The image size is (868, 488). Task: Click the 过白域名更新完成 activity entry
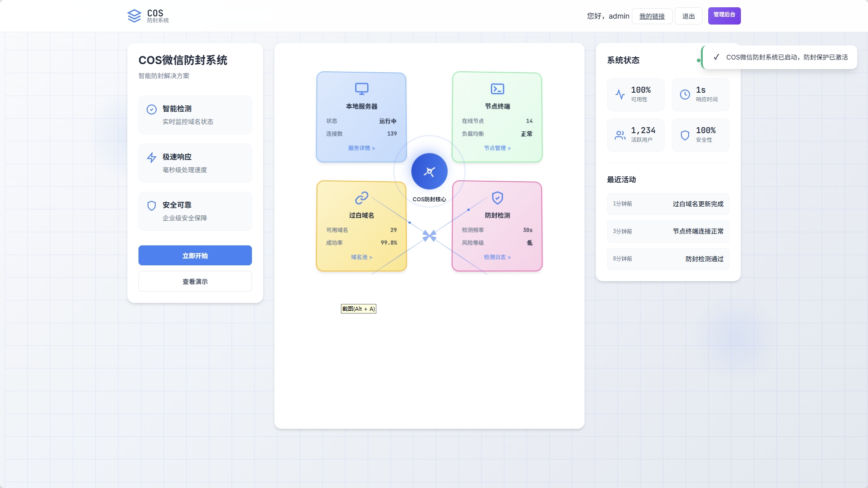tap(668, 204)
